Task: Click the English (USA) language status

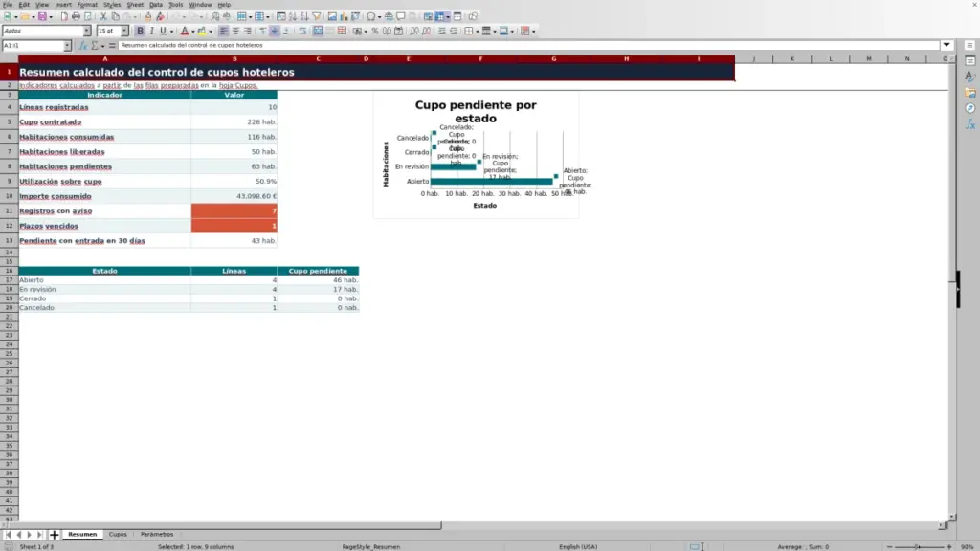Action: click(578, 546)
